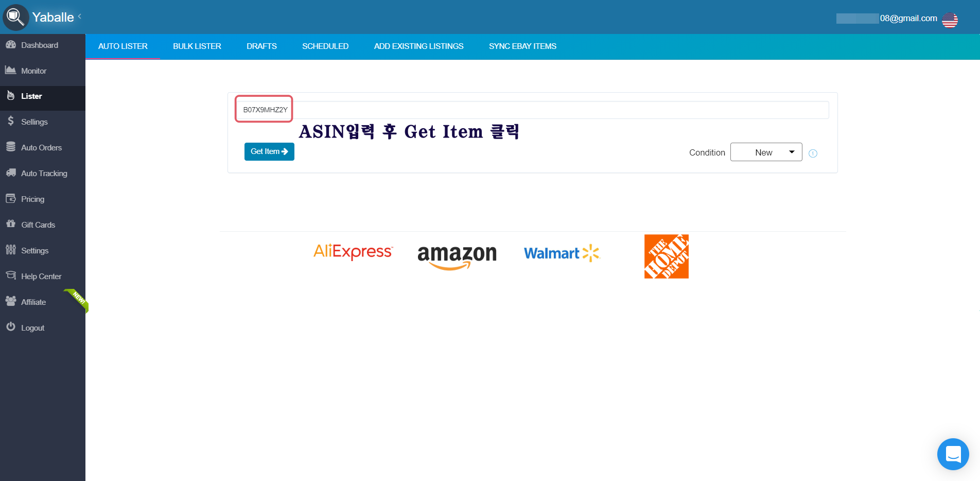
Task: Click the Pricing wallet icon
Action: pyautogui.click(x=11, y=198)
